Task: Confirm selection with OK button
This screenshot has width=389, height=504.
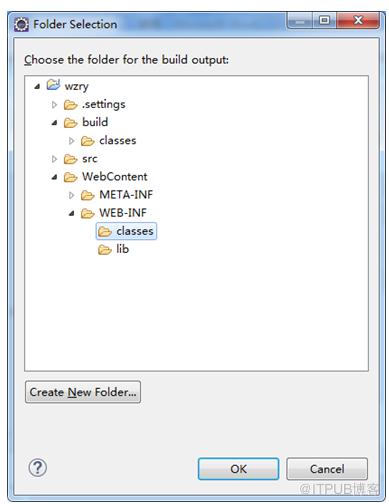Action: pos(238,469)
